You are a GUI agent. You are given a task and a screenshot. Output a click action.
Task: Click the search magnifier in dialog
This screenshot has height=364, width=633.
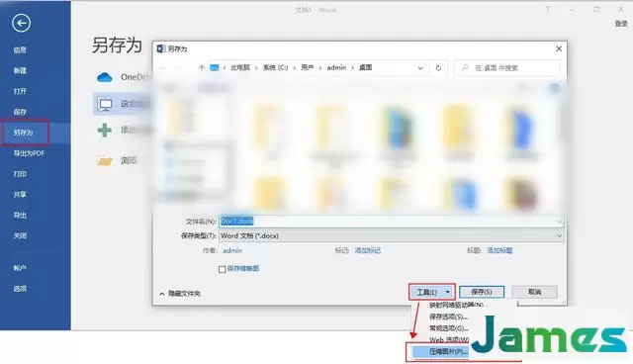point(465,68)
